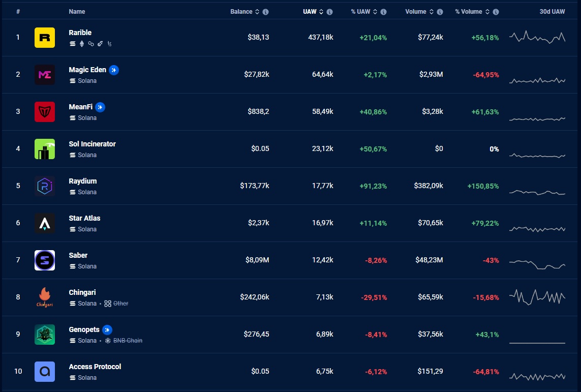Open the Magic Eden logo icon
The width and height of the screenshot is (581, 392).
[45, 75]
